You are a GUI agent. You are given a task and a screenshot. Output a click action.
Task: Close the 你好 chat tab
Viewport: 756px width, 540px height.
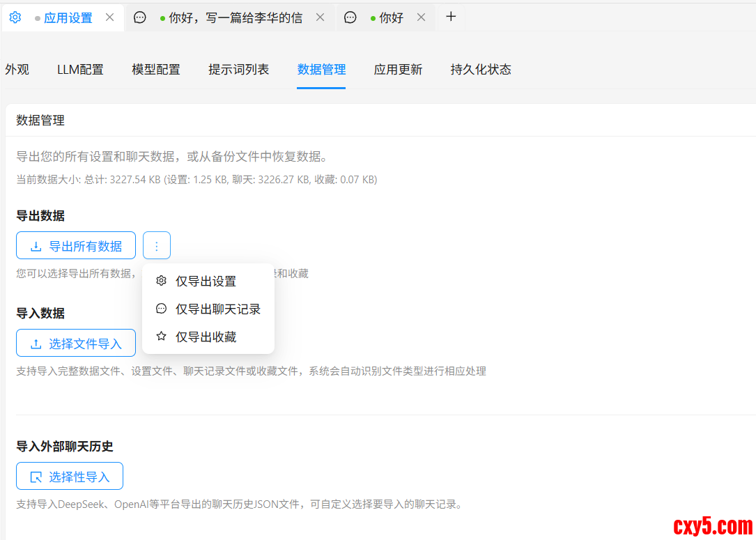tap(421, 17)
